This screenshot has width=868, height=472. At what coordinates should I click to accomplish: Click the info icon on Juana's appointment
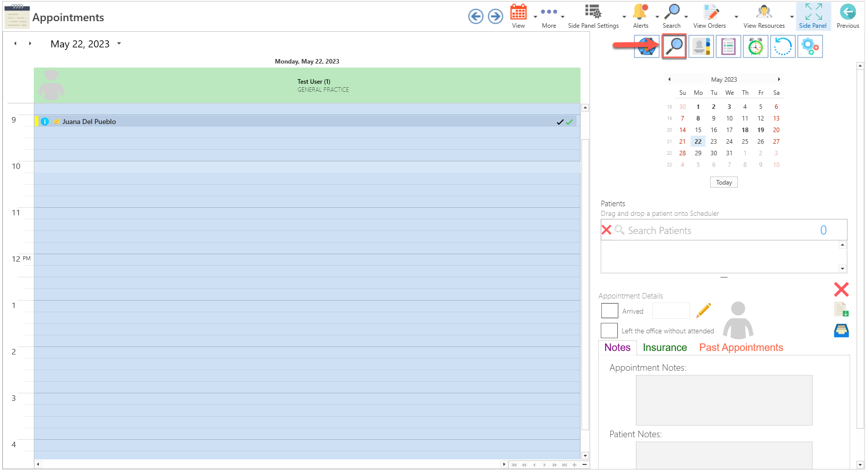click(45, 122)
